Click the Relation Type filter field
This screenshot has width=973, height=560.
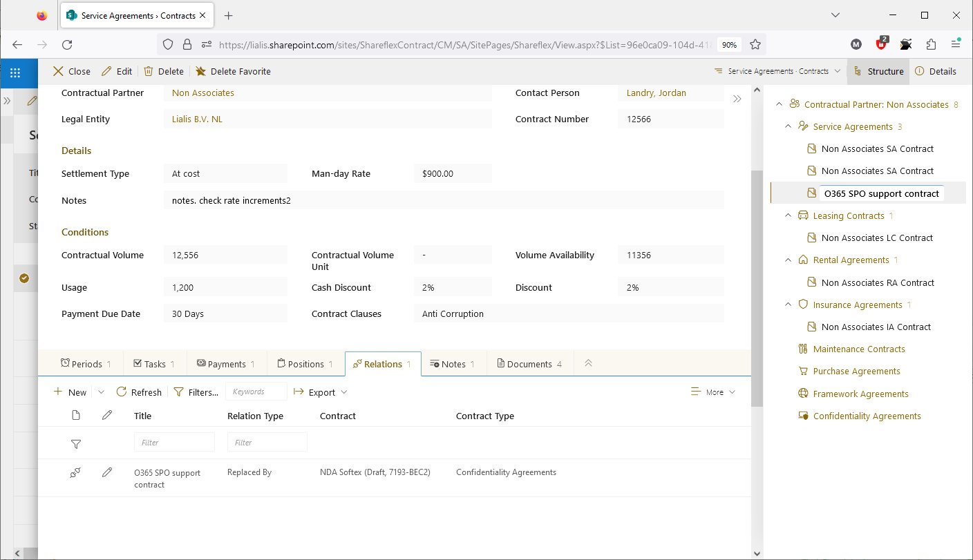coord(267,442)
